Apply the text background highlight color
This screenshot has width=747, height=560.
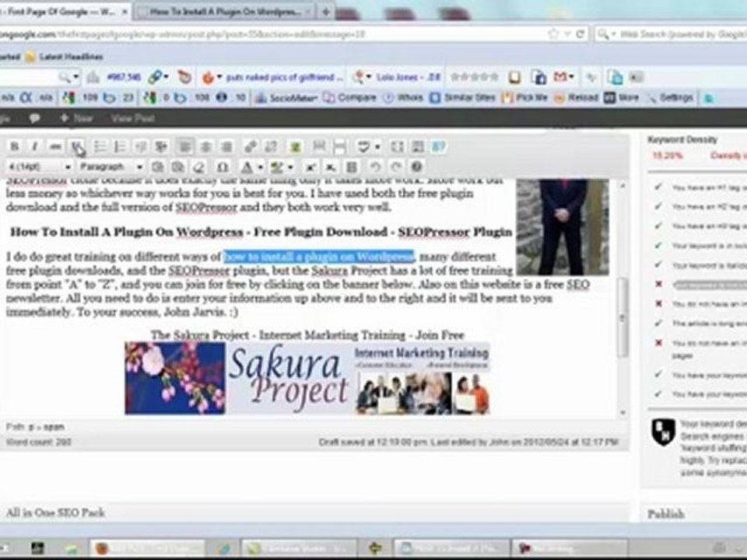(x=276, y=167)
